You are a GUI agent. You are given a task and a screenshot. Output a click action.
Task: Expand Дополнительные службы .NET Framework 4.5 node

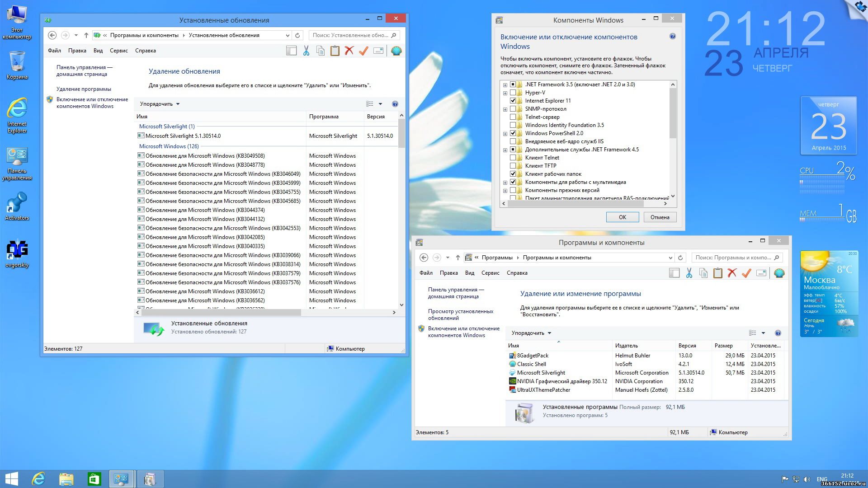pyautogui.click(x=505, y=150)
